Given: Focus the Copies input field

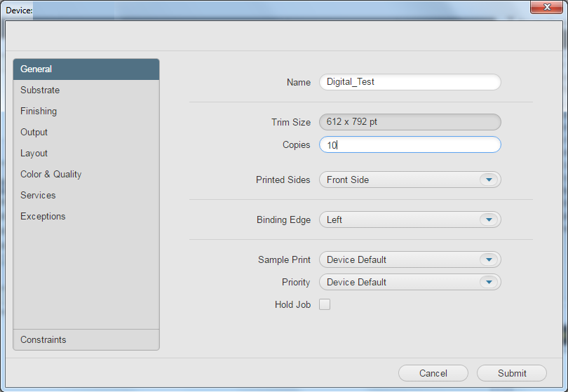Looking at the screenshot, I should 410,144.
